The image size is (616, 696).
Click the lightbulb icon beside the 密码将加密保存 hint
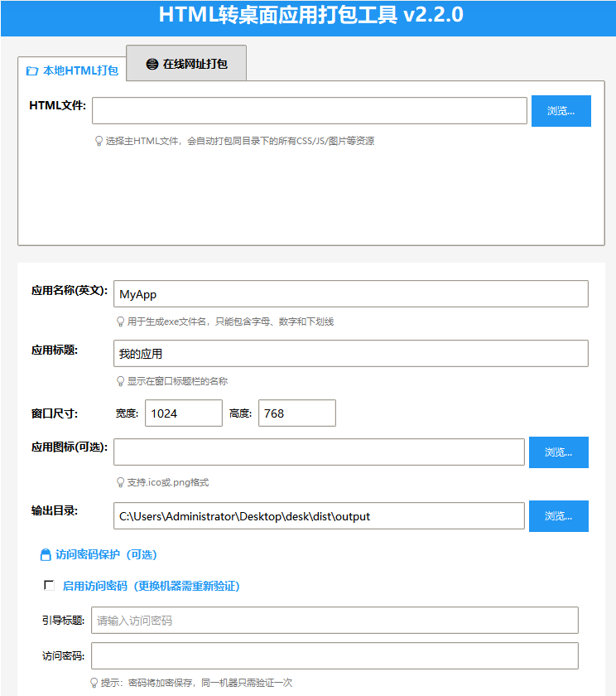(94, 683)
